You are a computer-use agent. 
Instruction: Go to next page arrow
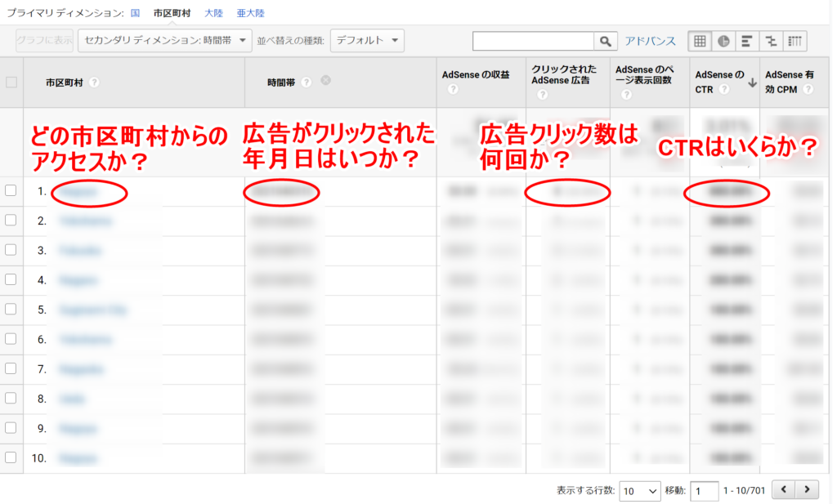(x=808, y=489)
